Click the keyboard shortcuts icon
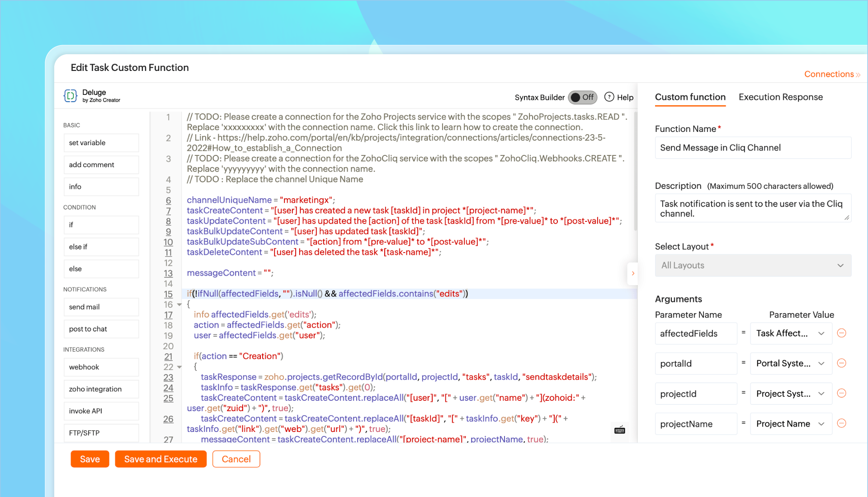 619,430
